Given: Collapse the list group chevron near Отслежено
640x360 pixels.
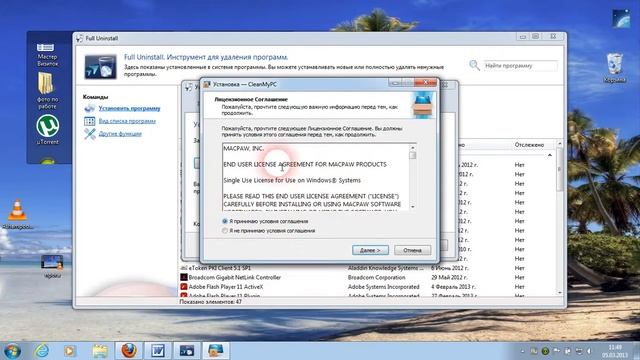Looking at the screenshot, I should (550, 155).
